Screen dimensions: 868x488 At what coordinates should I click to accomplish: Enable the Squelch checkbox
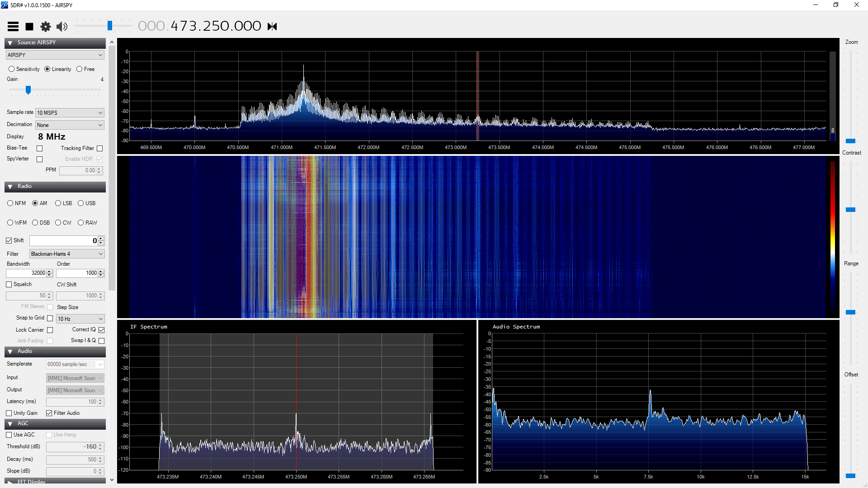(9, 285)
